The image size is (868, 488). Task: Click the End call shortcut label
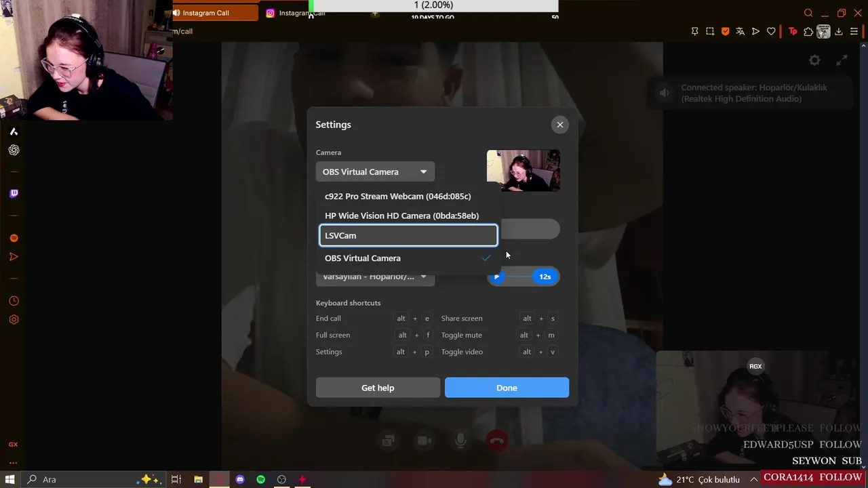[x=328, y=319]
